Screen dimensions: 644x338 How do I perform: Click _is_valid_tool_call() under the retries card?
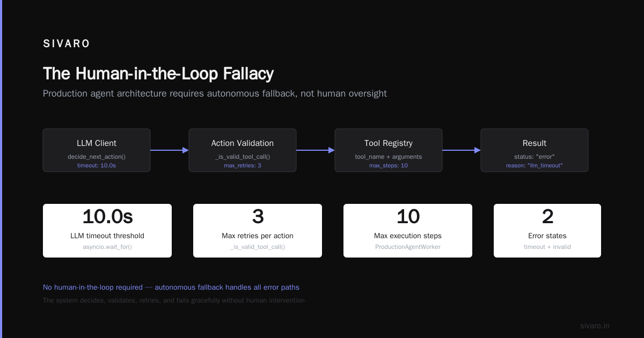(258, 247)
